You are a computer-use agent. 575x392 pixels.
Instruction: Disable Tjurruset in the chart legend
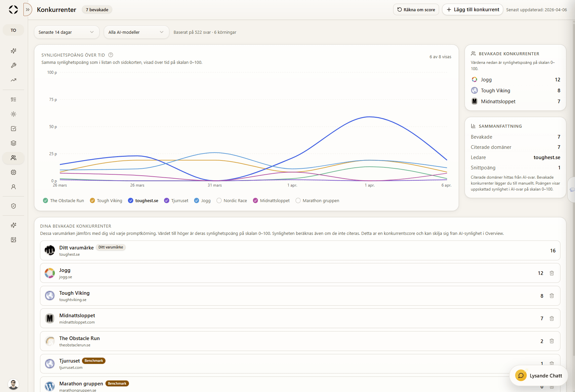click(167, 200)
